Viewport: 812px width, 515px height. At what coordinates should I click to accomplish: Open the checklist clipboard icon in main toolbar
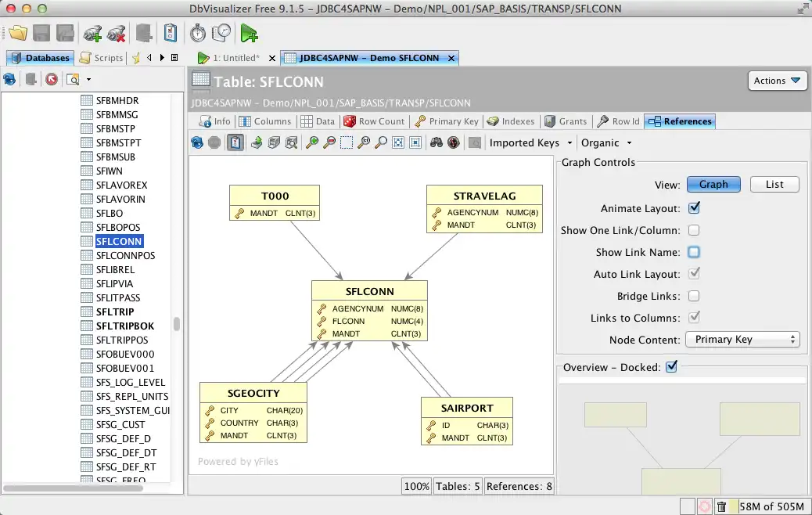(x=170, y=34)
